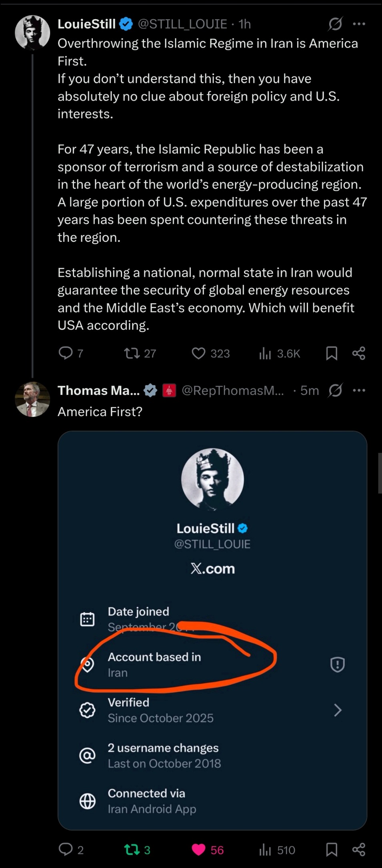Open more options menu on LouieStill's post
This screenshot has width=382, height=868.
pyautogui.click(x=359, y=24)
